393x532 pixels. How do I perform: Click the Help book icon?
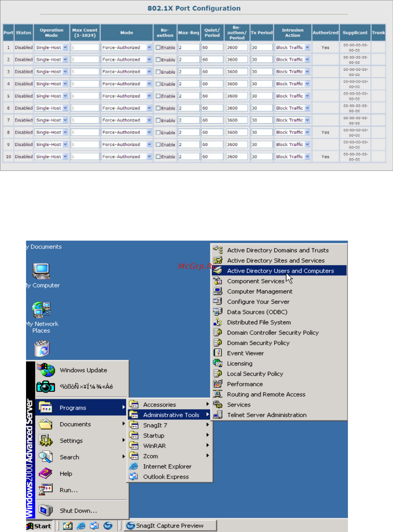[45, 473]
